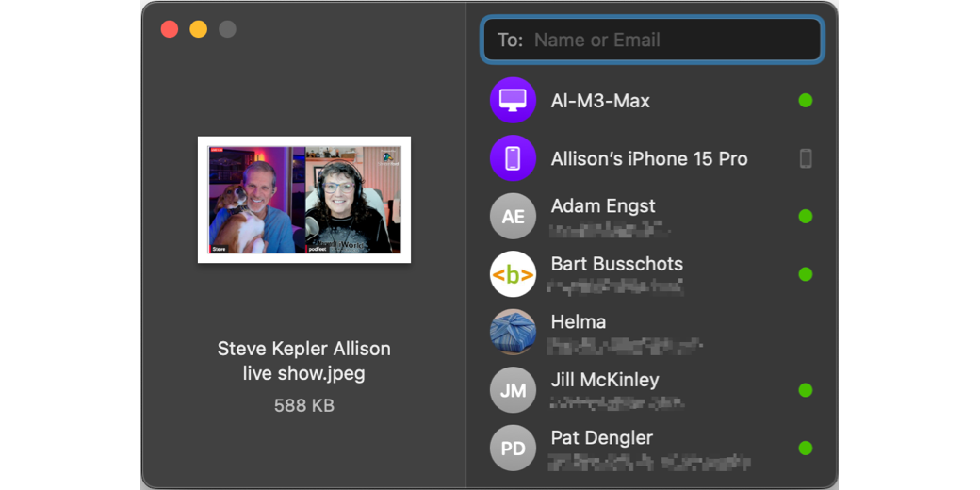Click the Al-M3-Max purple computer icon

[513, 100]
